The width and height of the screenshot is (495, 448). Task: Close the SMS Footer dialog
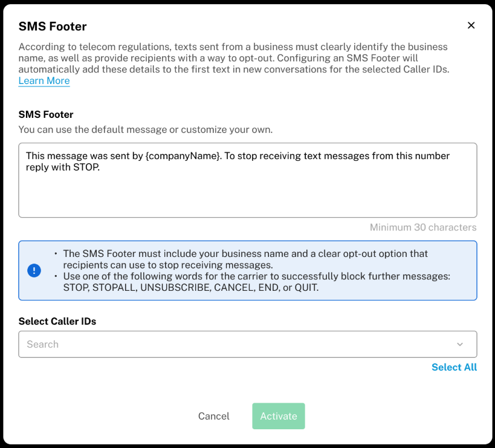point(471,25)
